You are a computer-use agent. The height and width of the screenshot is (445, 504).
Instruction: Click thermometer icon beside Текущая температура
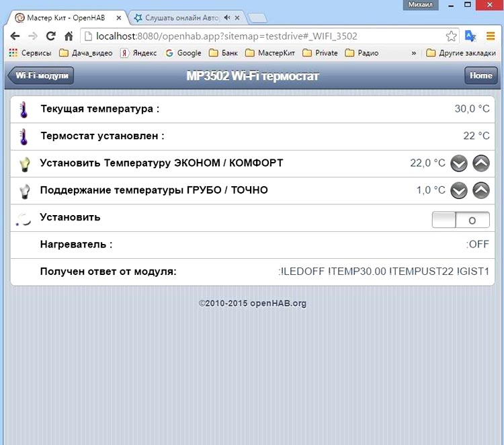coord(24,110)
